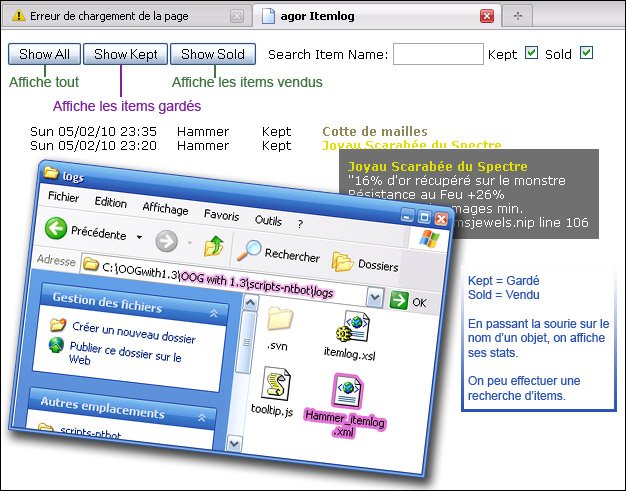Click the side panel scrollbar thumb

click(x=247, y=343)
